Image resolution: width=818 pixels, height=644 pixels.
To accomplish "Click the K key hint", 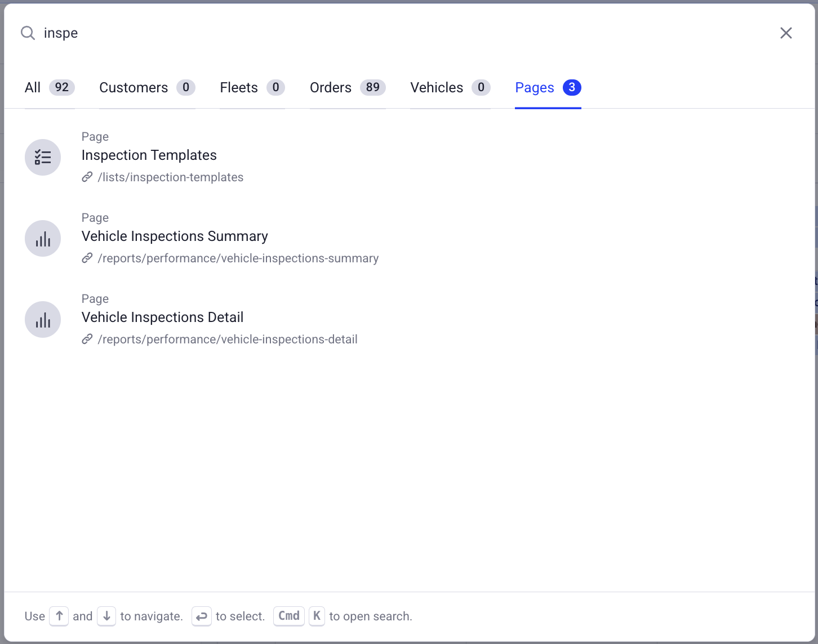I will (x=317, y=616).
